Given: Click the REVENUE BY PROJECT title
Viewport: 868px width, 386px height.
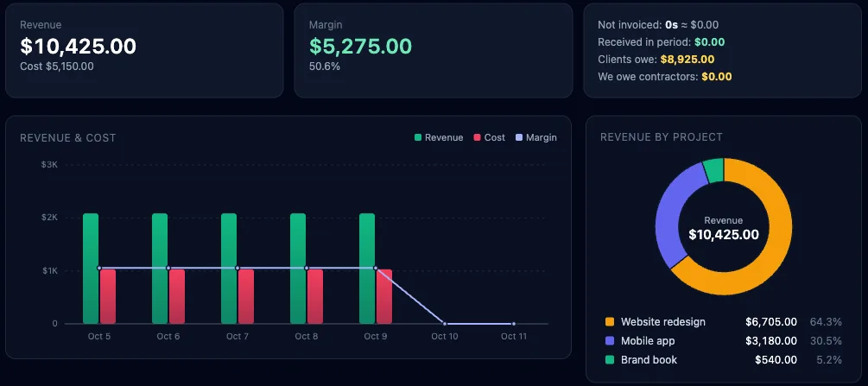Looking at the screenshot, I should coord(662,136).
